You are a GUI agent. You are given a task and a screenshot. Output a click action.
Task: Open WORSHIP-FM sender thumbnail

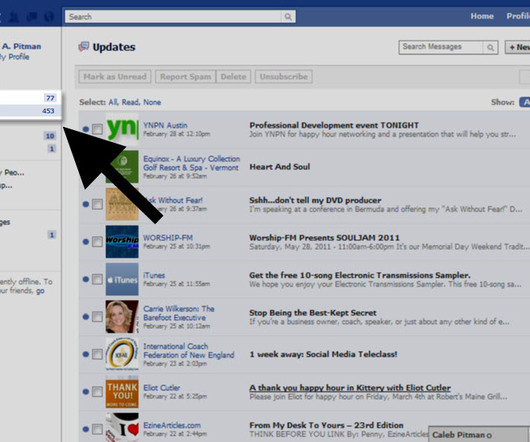coord(122,242)
